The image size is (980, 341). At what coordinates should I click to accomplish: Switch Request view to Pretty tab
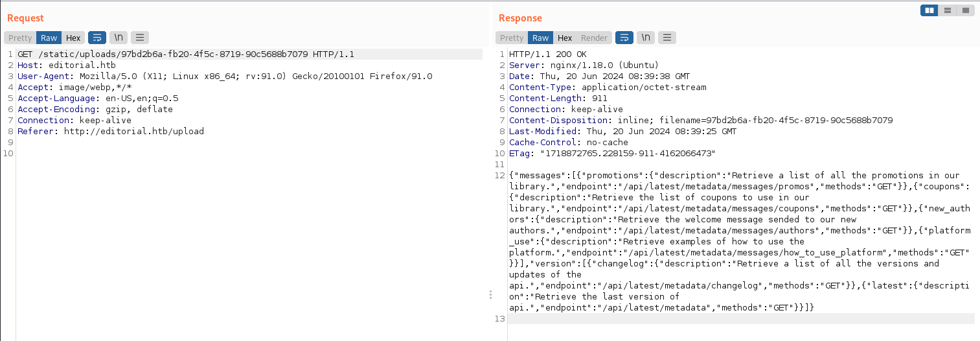(20, 38)
